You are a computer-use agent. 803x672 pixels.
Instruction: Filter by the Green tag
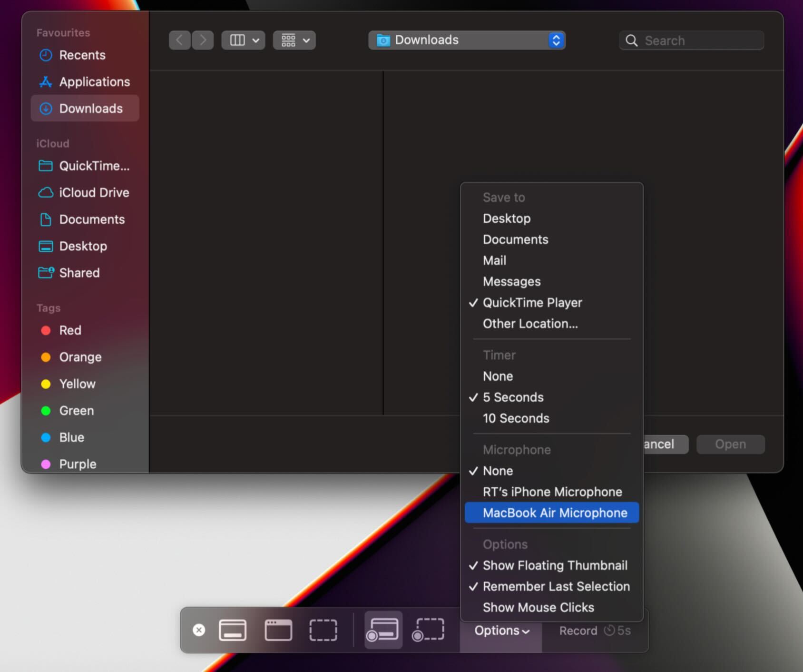tap(85, 410)
